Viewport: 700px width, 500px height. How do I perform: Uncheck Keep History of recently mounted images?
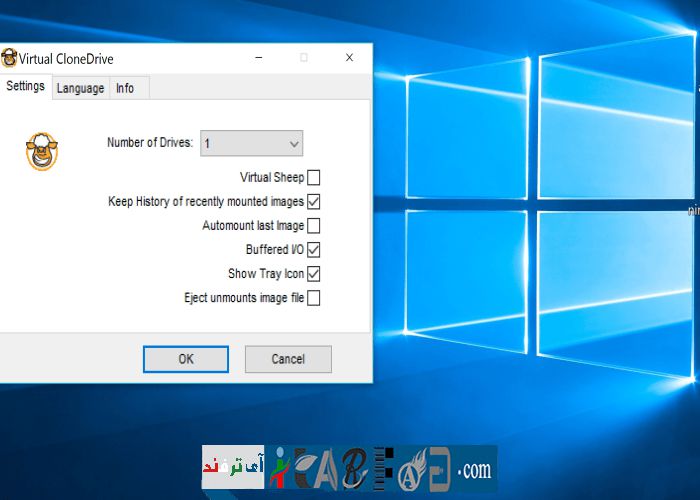click(x=314, y=202)
